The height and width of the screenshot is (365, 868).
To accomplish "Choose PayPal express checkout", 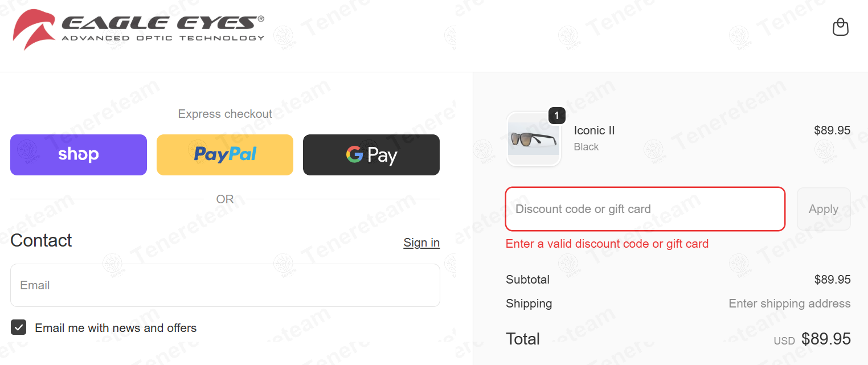I will coord(225,155).
